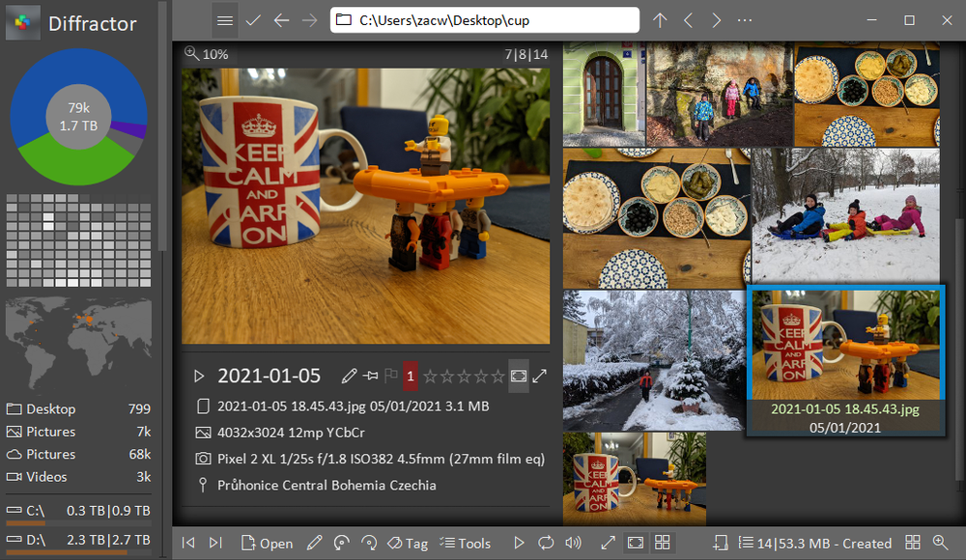Click the checkmark select icon

pyautogui.click(x=252, y=21)
